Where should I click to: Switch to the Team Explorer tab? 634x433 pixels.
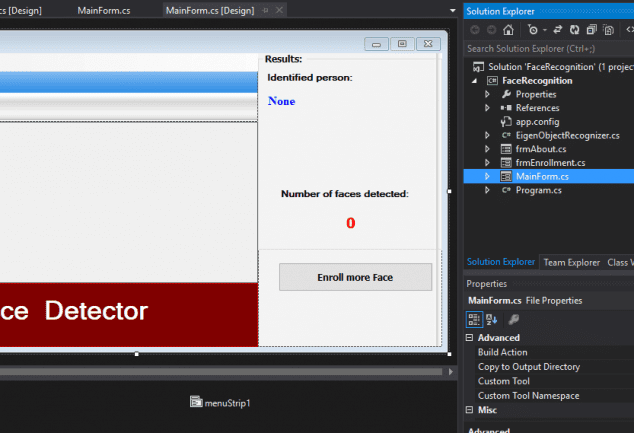pyautogui.click(x=570, y=263)
